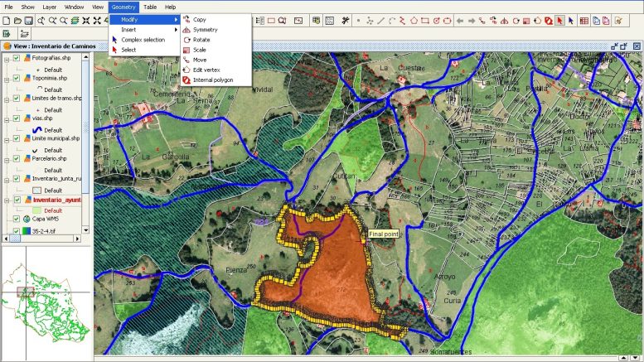Activate the blue arrow Complex selection toolbar icon
This screenshot has width=644, height=362.
(x=571, y=21)
